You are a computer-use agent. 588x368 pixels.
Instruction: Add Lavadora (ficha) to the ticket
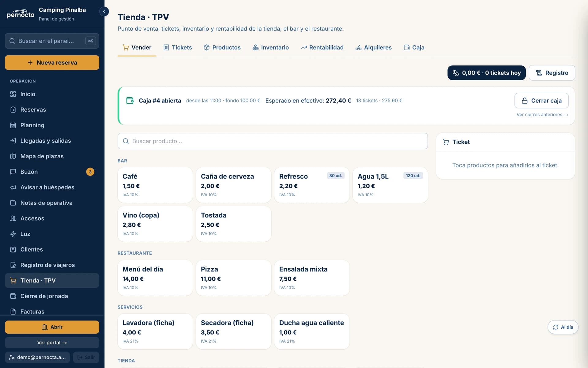click(155, 332)
